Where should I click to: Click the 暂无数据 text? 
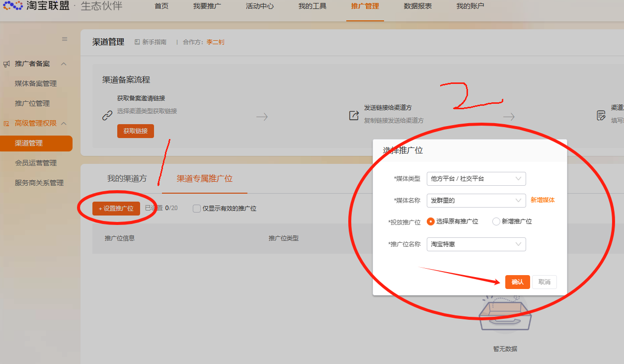coord(505,349)
